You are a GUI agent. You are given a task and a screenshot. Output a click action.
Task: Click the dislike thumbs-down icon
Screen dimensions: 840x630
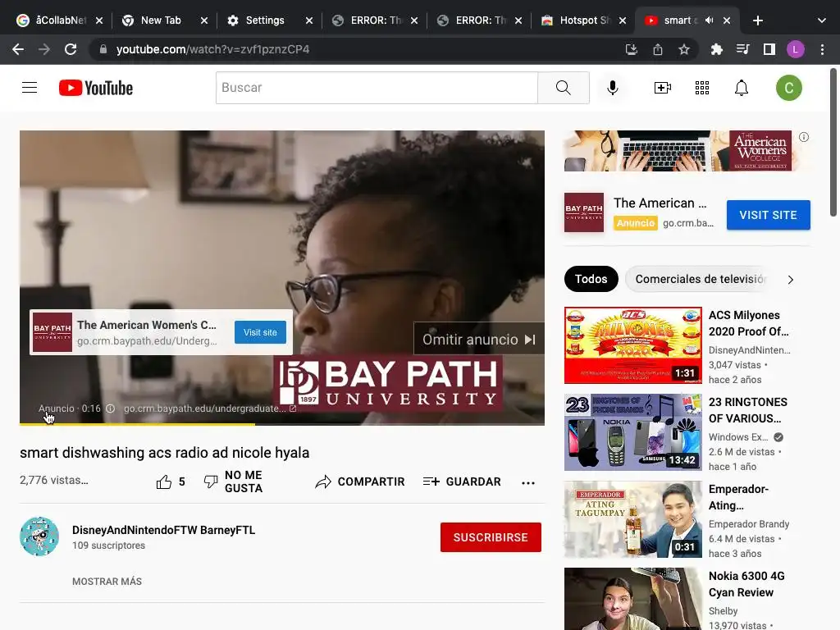click(211, 482)
